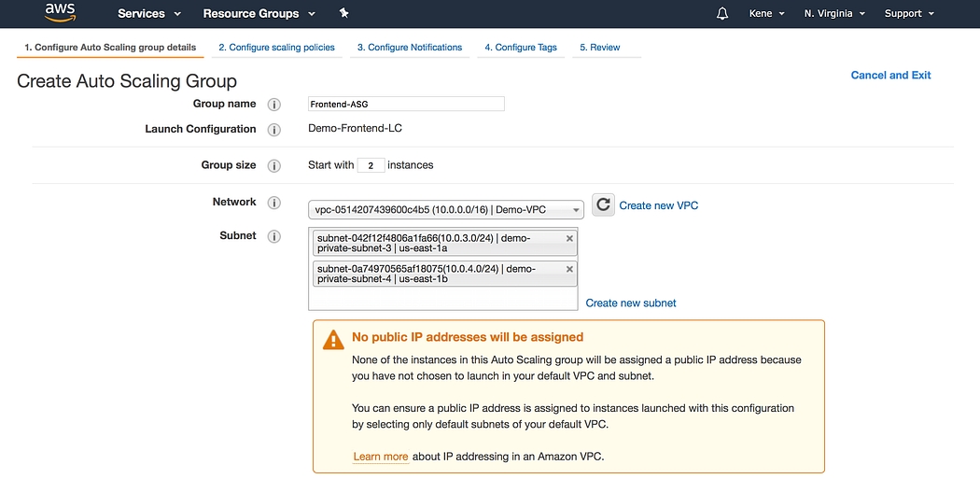Click the info icon beside Launch Configuration
Image resolution: width=980 pixels, height=493 pixels.
[x=274, y=130]
